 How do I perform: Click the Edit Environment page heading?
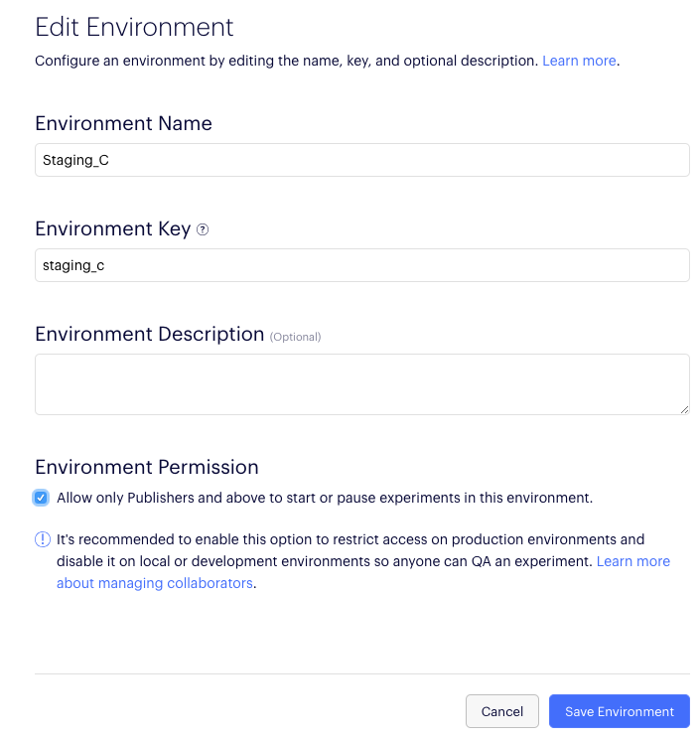[134, 27]
